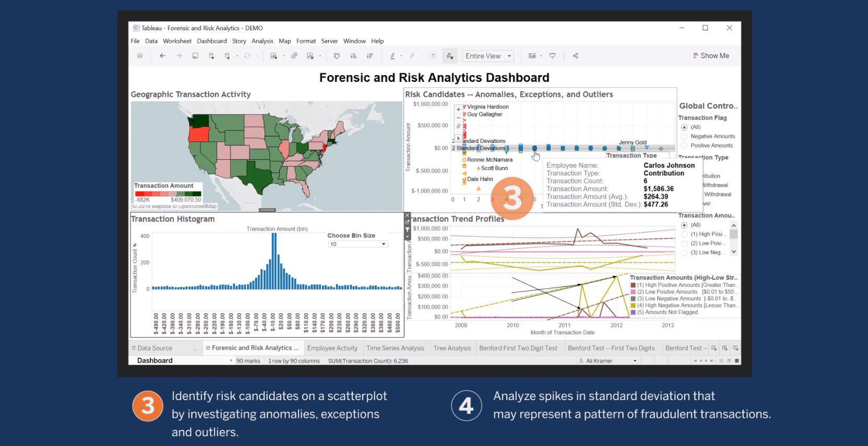This screenshot has height=446, width=868.
Task: Click the filter funnel icon on Trend Profiles
Action: 408,230
